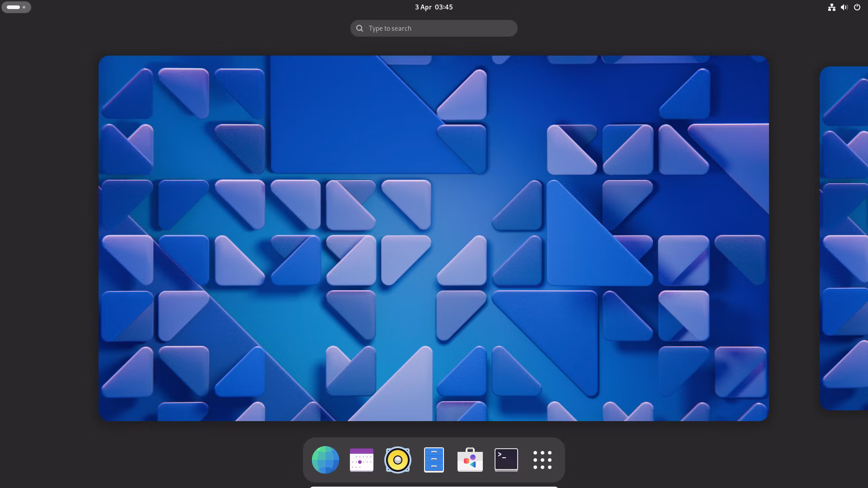Show Apps grid of nine dots
The height and width of the screenshot is (488, 868).
(542, 460)
